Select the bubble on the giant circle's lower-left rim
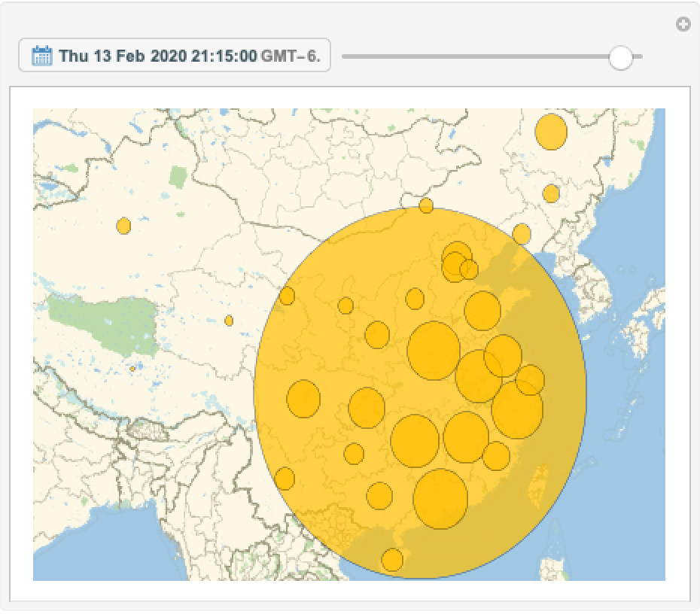This screenshot has width=700, height=614. (x=285, y=479)
